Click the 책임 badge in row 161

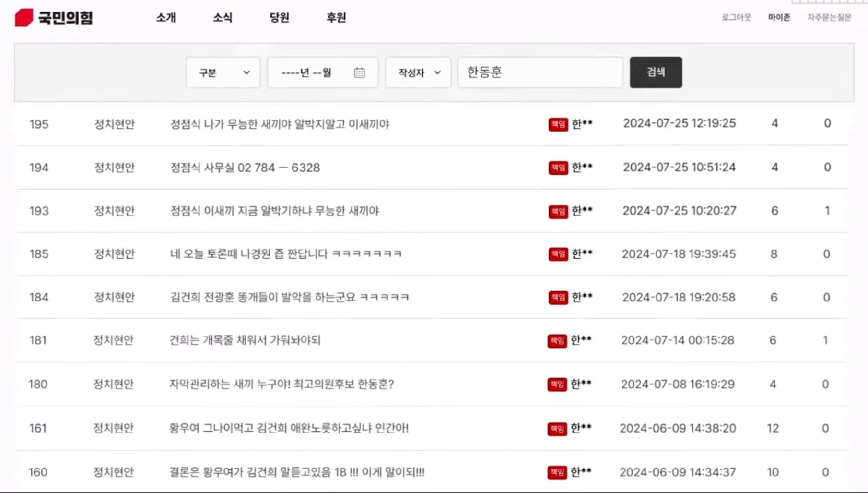(x=557, y=429)
